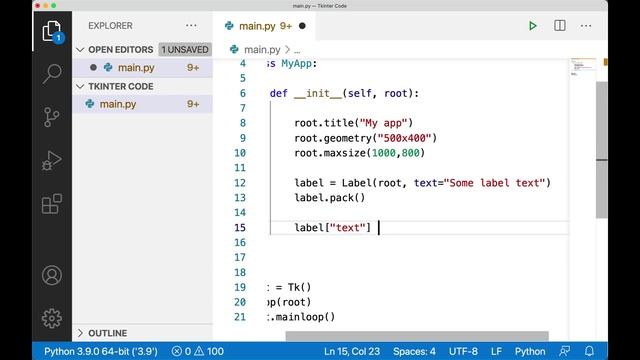Click the 1 UNSAVED badge
Viewport: 640px width, 360px height.
pos(185,49)
